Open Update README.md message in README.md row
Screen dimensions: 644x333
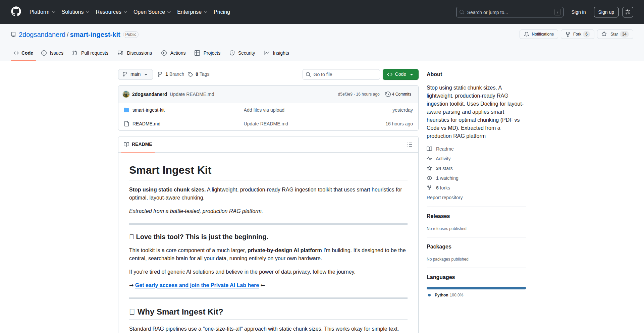[266, 124]
